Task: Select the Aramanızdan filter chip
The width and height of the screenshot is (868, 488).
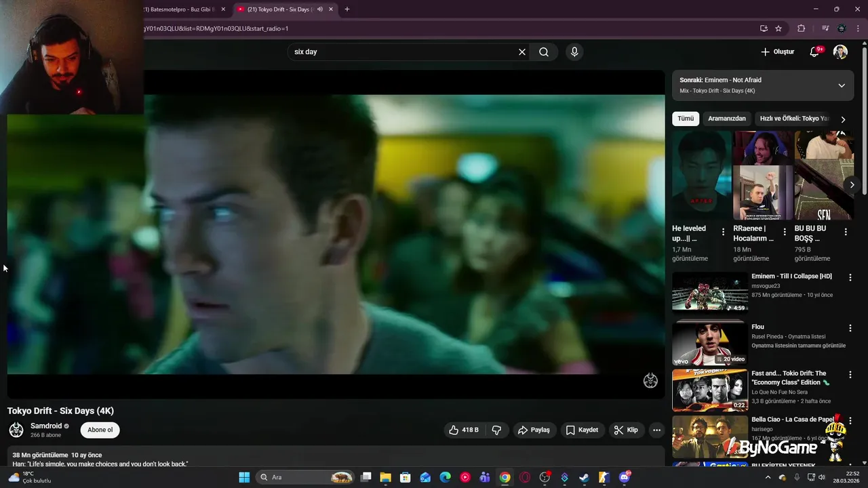Action: (x=727, y=119)
